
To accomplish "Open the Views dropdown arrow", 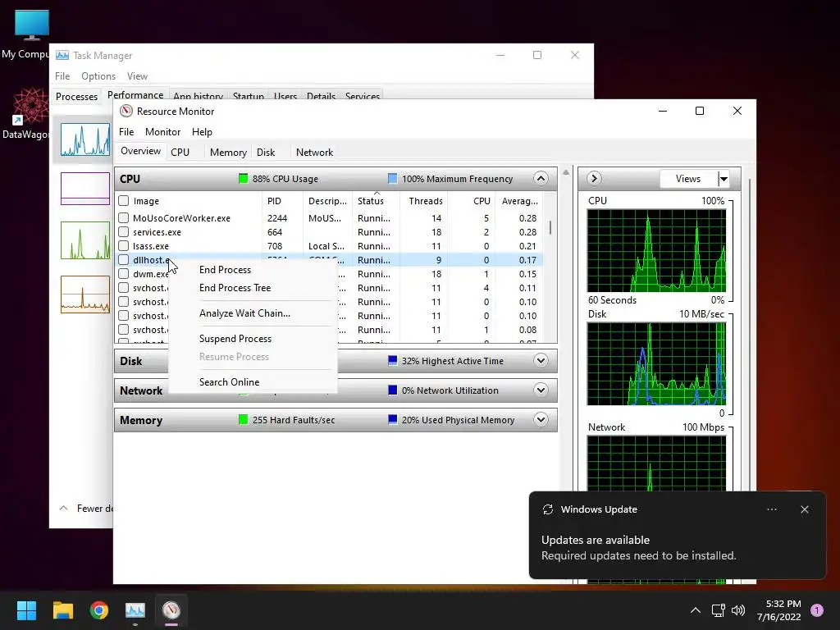I will click(724, 178).
